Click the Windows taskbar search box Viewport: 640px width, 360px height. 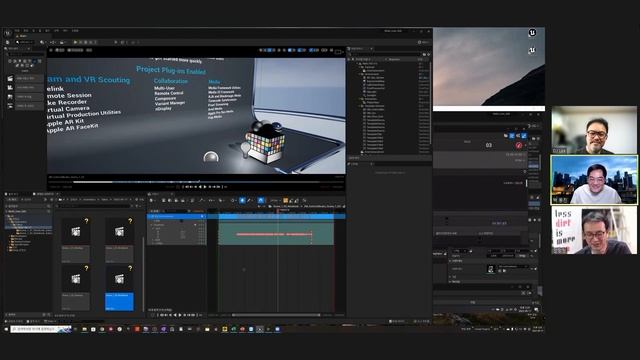(41, 329)
